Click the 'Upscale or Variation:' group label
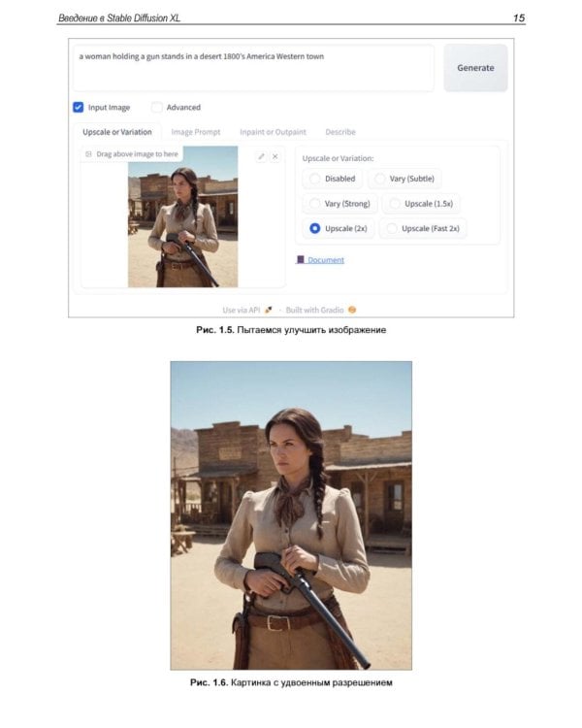The width and height of the screenshot is (582, 728). point(338,158)
